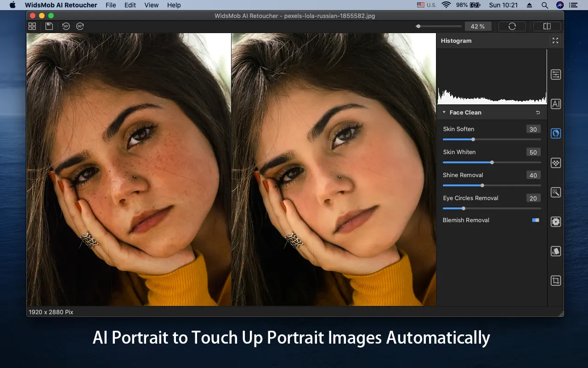Open the grid gallery view icon
This screenshot has height=368, width=588.
[32, 26]
